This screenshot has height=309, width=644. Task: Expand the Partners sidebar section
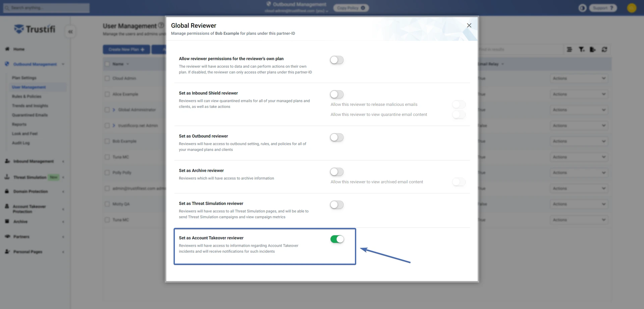point(21,237)
